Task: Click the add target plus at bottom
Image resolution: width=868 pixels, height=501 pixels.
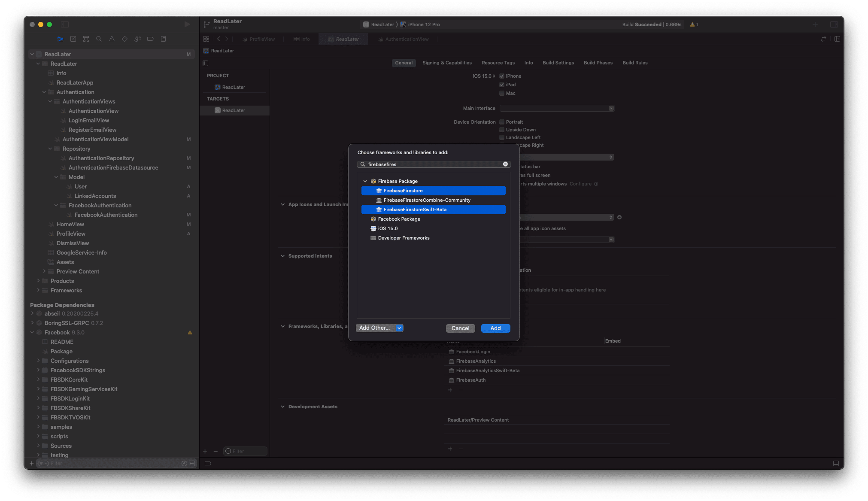Action: (x=205, y=451)
